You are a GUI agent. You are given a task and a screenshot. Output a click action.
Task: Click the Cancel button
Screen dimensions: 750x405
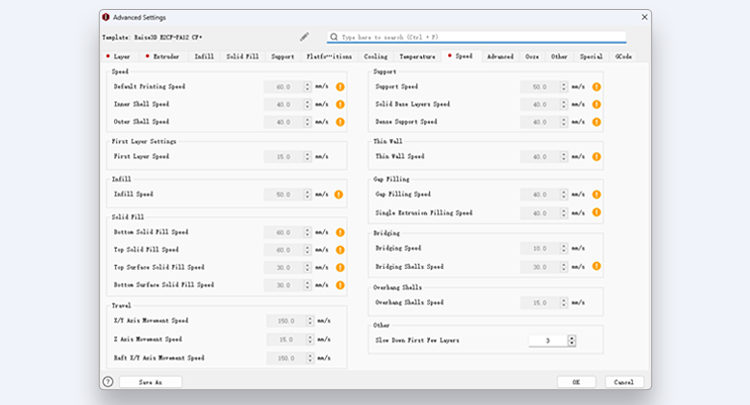click(x=624, y=381)
